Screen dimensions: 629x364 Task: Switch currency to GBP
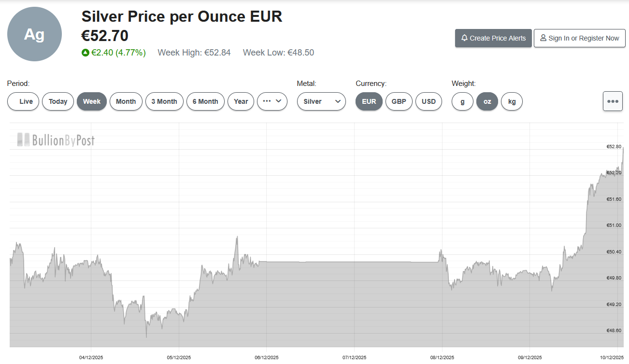click(399, 101)
